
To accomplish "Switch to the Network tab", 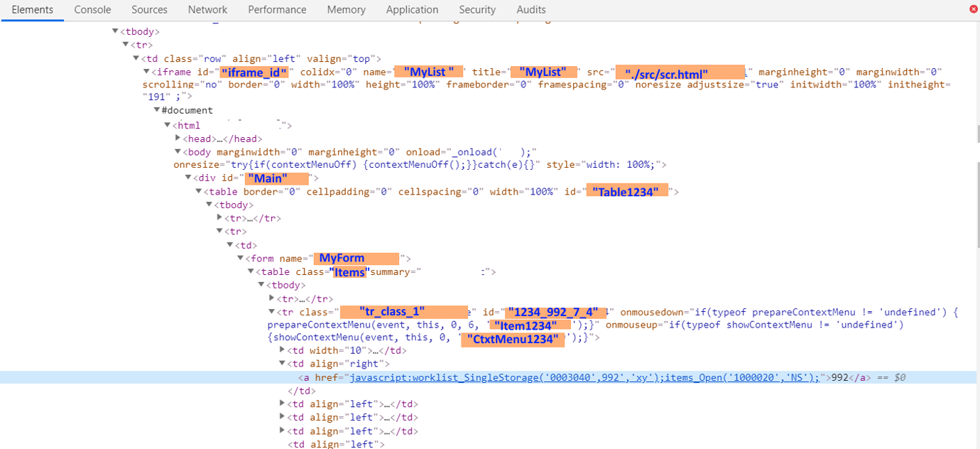I will tap(207, 9).
